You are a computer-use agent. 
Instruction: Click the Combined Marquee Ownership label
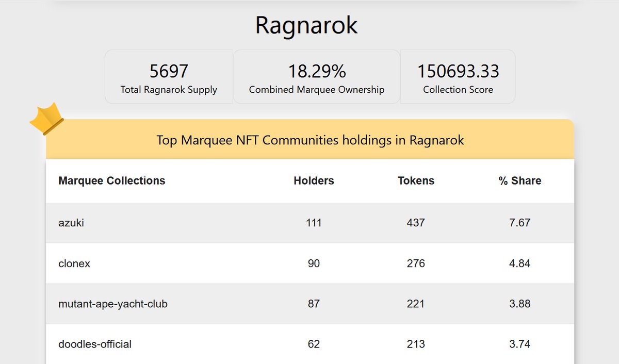pos(317,90)
